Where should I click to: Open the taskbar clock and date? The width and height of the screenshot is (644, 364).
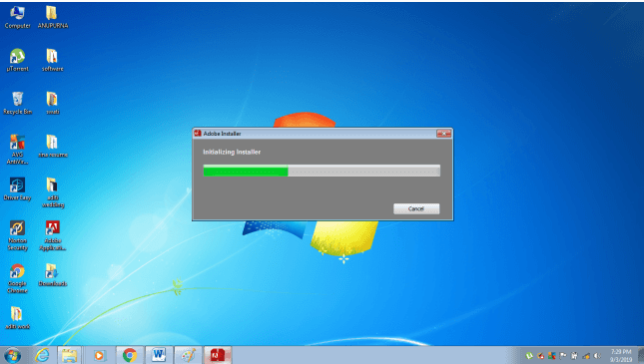[621, 355]
